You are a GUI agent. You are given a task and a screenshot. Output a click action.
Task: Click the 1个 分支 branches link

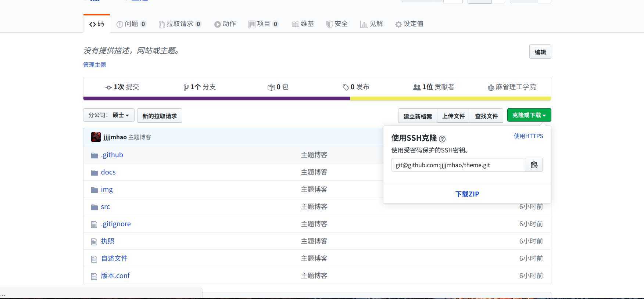pyautogui.click(x=200, y=87)
